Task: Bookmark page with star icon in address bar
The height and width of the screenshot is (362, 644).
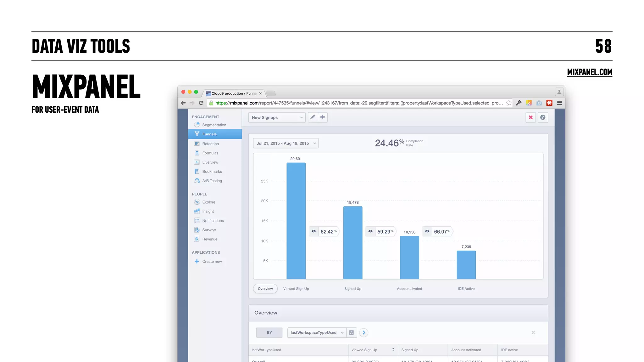Action: click(x=508, y=103)
